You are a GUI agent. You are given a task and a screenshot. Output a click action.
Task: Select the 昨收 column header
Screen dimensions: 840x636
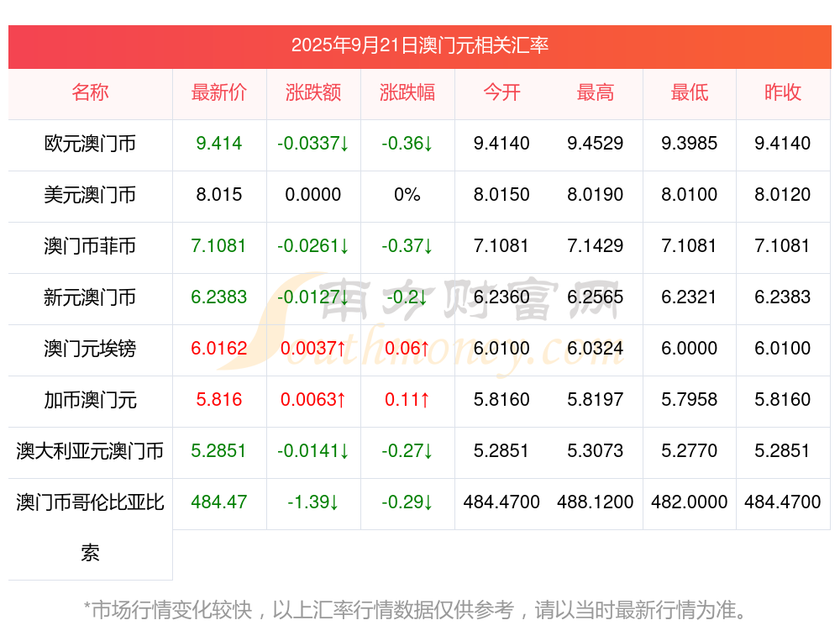783,92
